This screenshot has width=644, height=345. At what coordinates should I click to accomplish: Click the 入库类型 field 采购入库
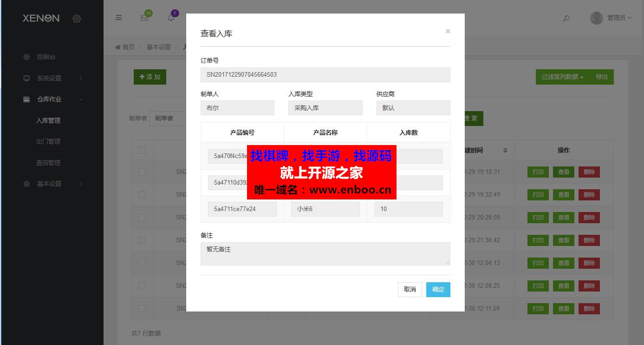(325, 108)
